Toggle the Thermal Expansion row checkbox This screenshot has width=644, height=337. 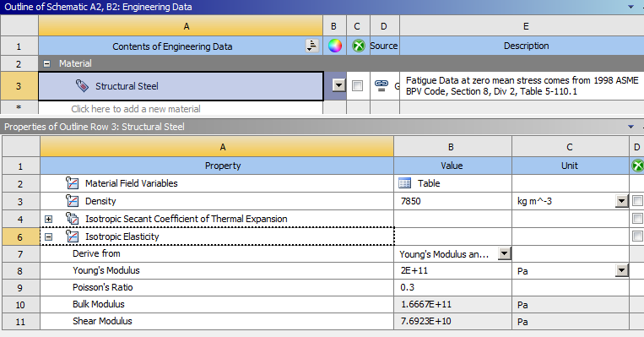(x=637, y=219)
